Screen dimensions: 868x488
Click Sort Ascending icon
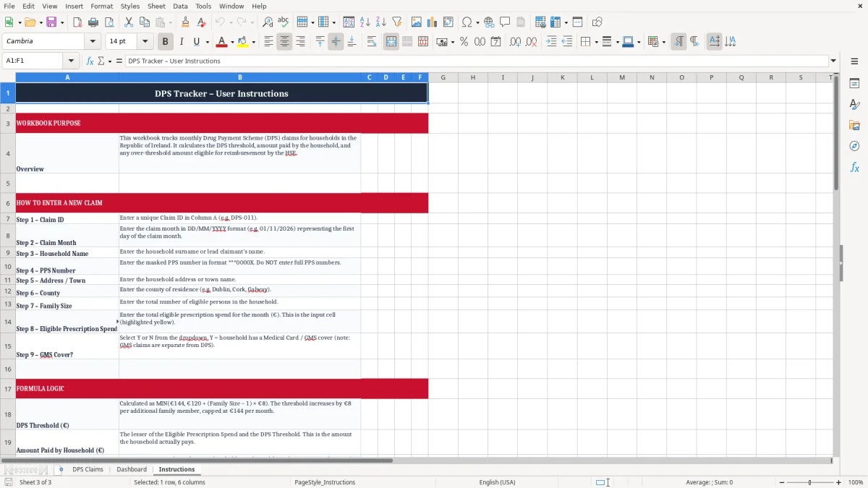pos(365,22)
